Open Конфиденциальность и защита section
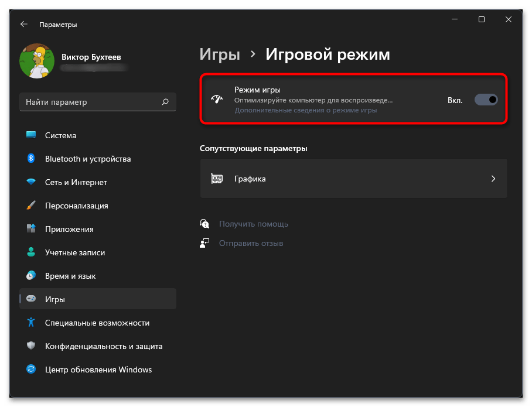The image size is (532, 407). click(98, 346)
